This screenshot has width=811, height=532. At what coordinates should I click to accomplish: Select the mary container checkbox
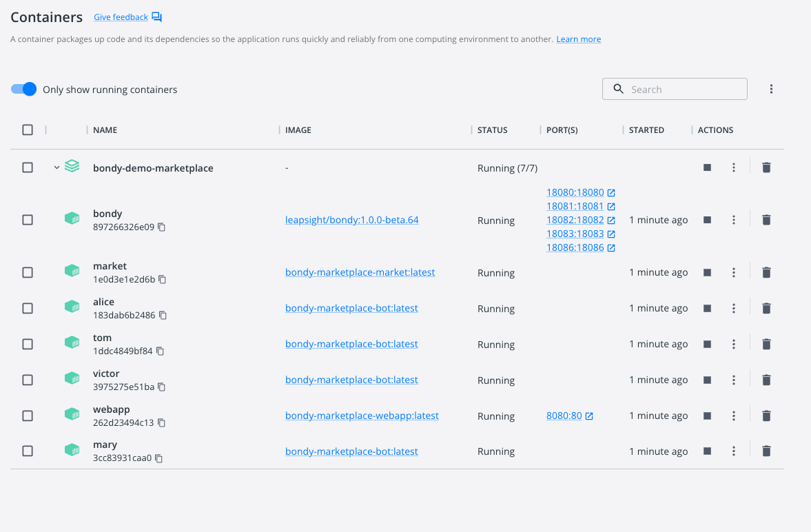[x=28, y=451]
